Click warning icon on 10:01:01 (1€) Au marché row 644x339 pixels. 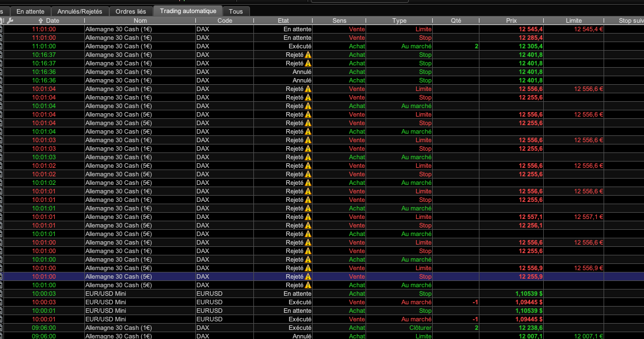point(308,208)
